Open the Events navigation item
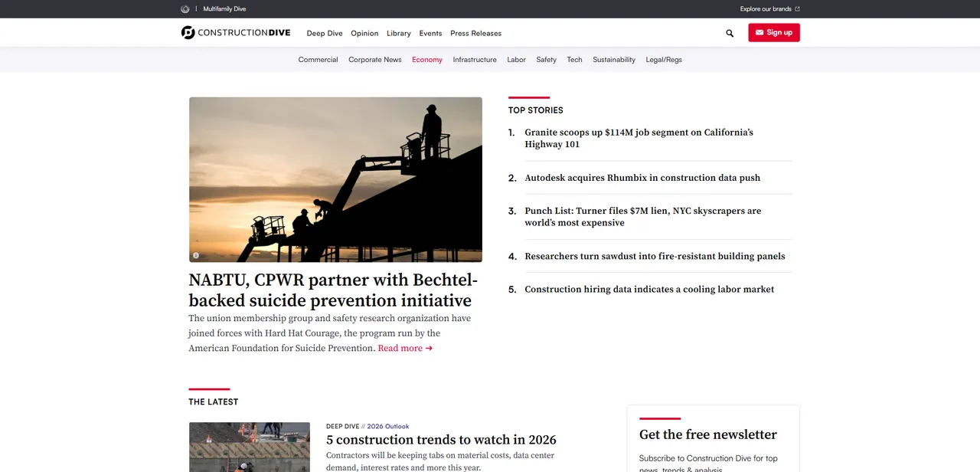 (x=430, y=33)
